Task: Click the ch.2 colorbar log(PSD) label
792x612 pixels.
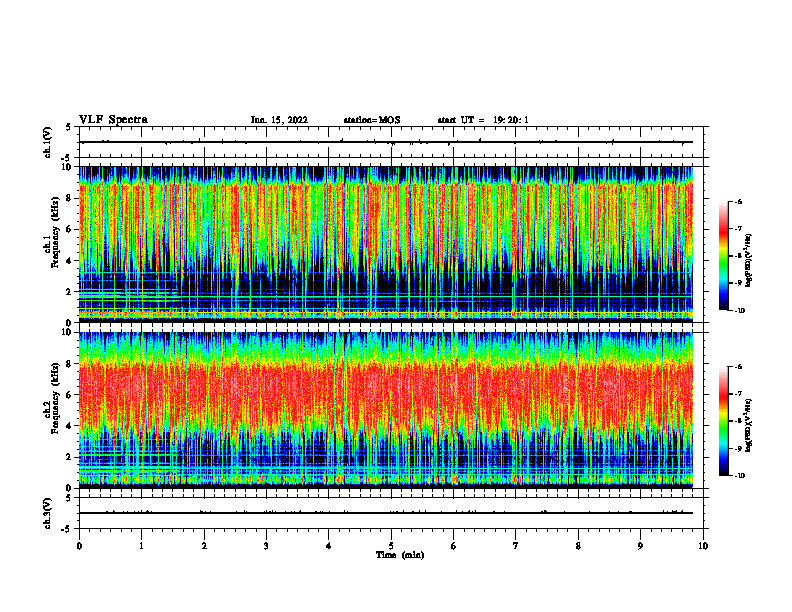Action: 749,426
